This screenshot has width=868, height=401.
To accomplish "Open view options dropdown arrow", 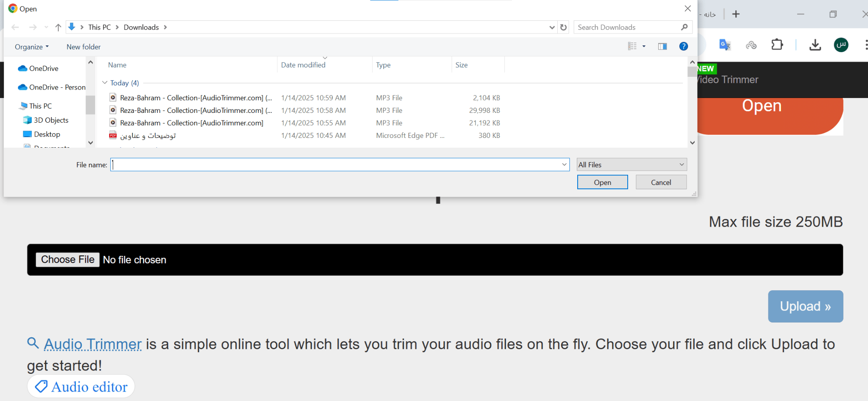I will pyautogui.click(x=644, y=46).
